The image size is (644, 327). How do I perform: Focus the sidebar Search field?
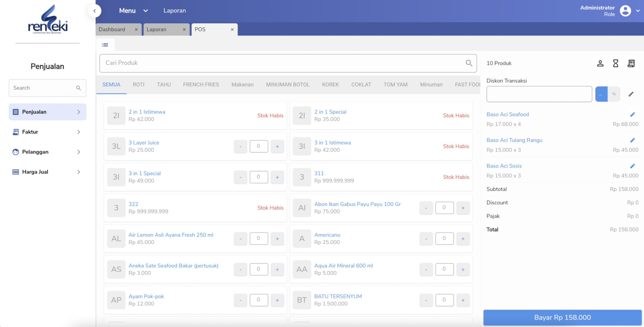(48, 88)
